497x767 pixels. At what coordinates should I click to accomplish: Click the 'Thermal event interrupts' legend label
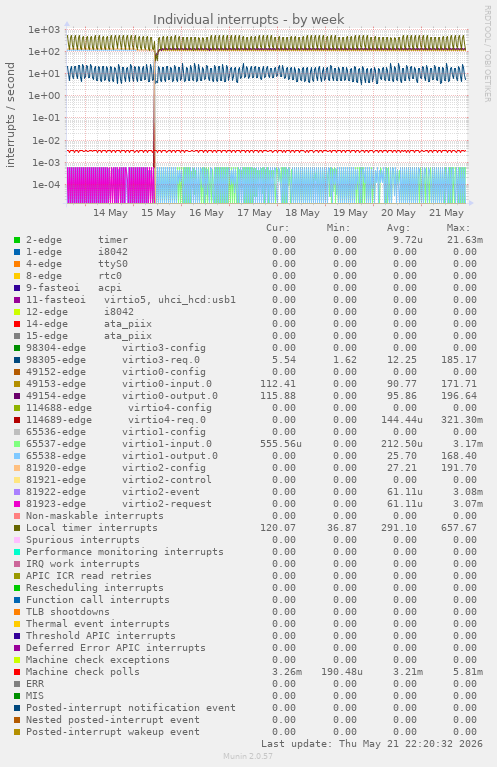[98, 624]
